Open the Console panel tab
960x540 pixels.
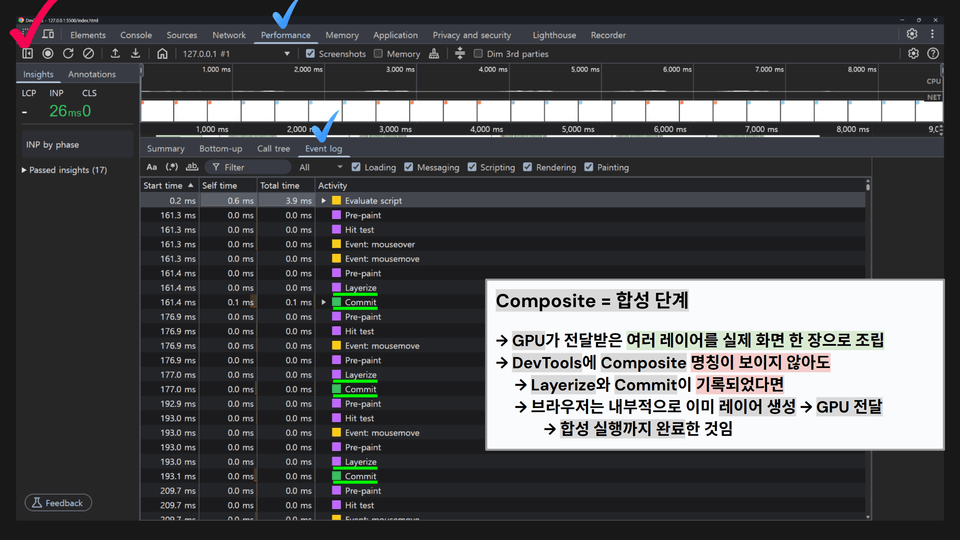point(136,35)
